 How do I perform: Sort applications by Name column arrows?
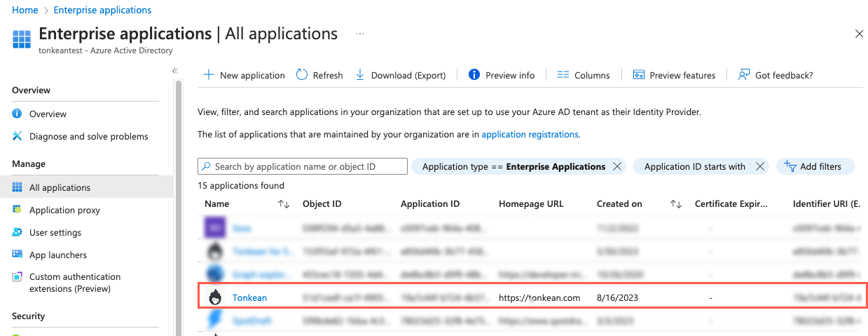tap(284, 204)
